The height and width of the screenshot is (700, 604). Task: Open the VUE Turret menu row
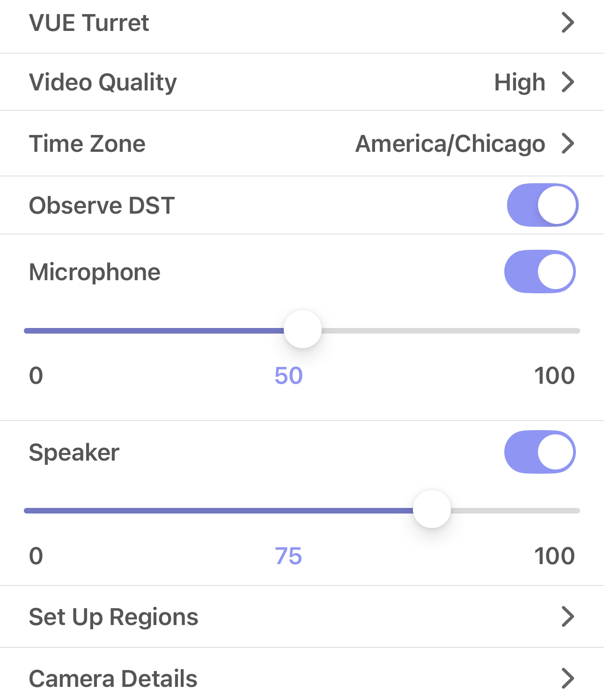(x=89, y=23)
